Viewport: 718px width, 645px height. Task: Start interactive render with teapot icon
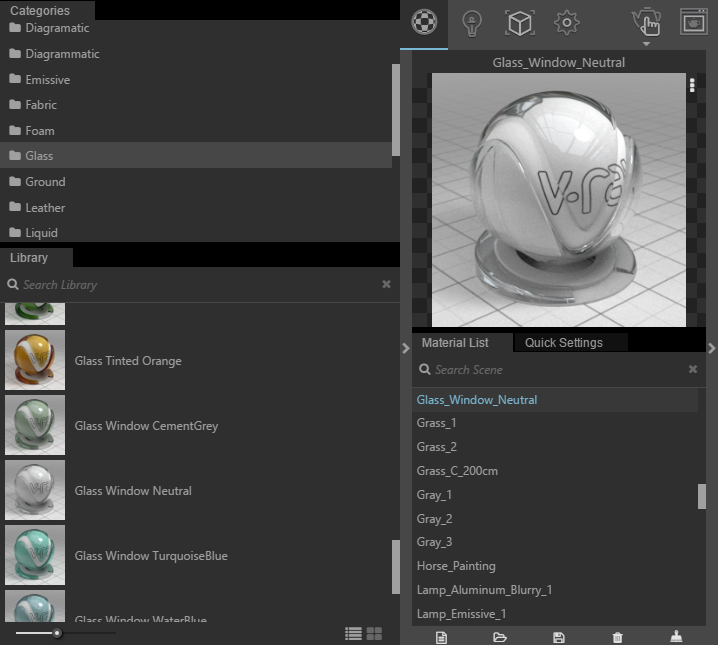pos(646,21)
